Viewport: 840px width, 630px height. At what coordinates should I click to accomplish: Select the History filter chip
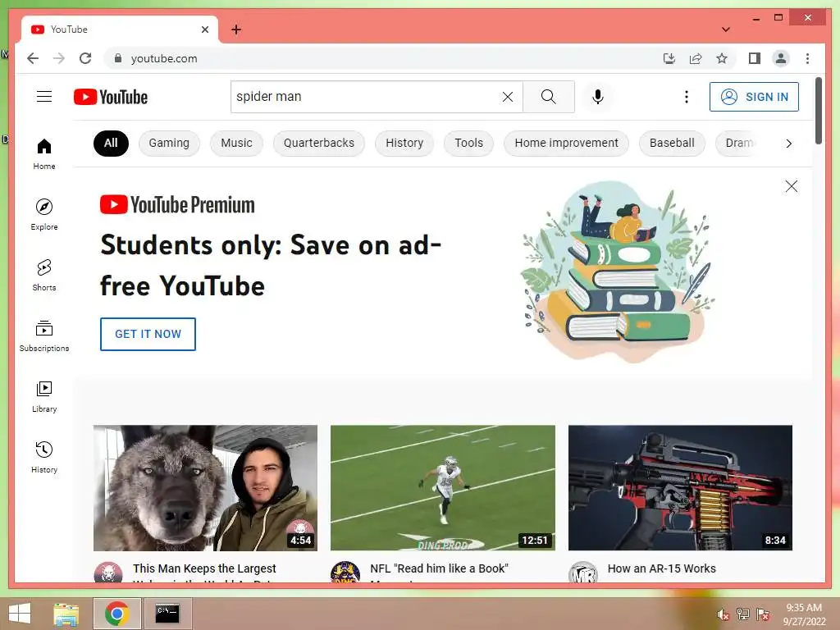(x=404, y=143)
